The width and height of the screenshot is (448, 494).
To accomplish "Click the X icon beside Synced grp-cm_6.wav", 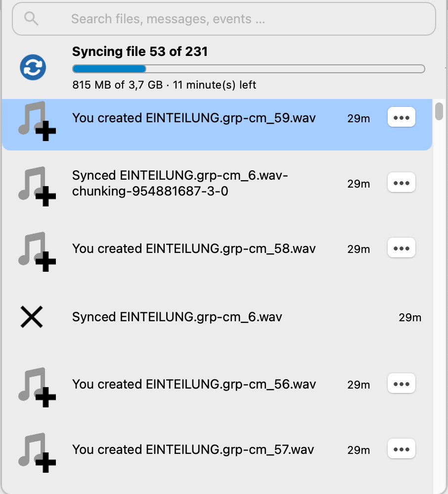I will [x=32, y=317].
